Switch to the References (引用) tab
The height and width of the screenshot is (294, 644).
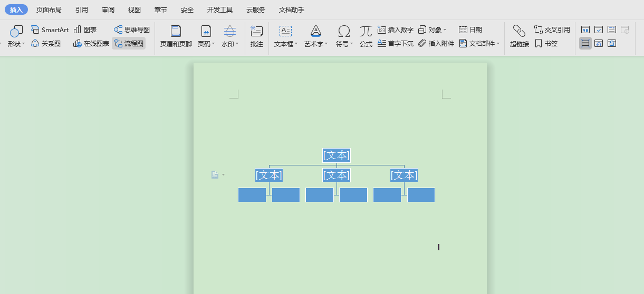[x=82, y=10]
